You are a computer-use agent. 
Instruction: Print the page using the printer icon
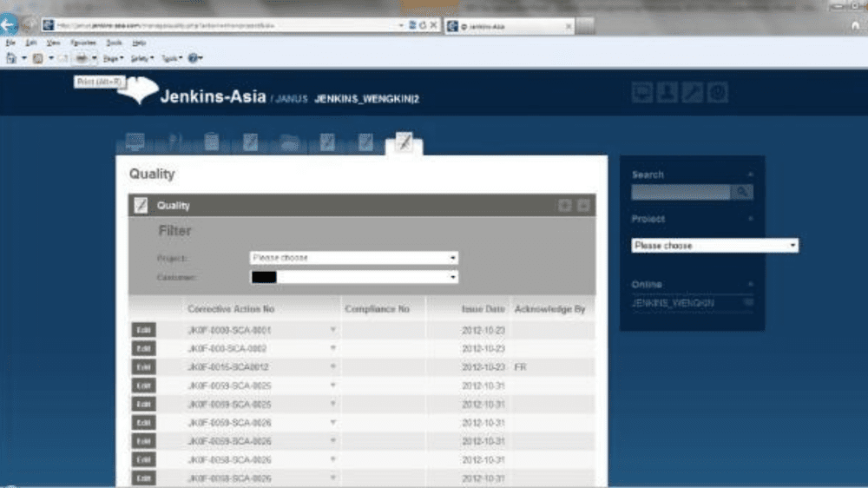(x=82, y=57)
